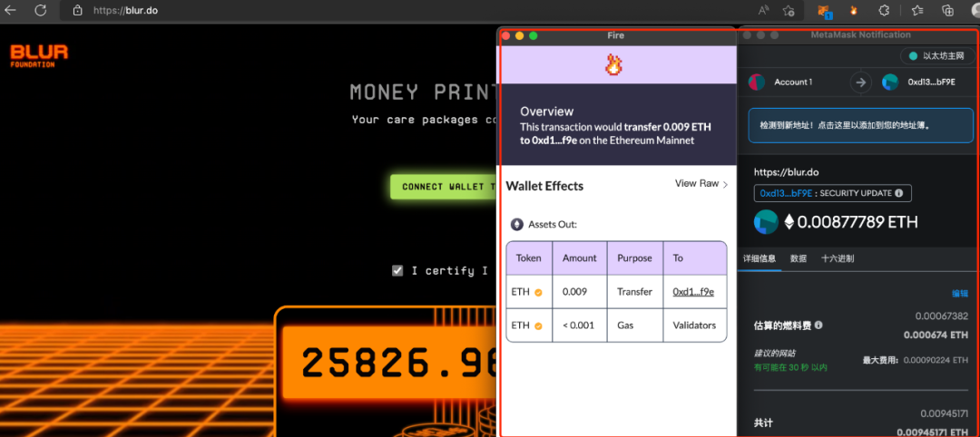Image resolution: width=980 pixels, height=437 pixels.
Task: Click info icon beside 估算的燃料费
Action: pos(818,325)
